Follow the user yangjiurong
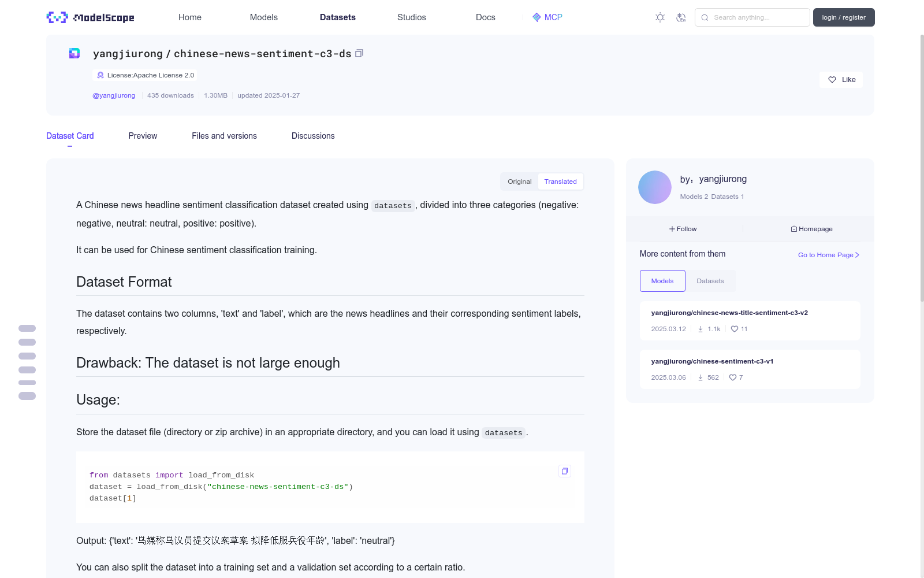This screenshot has height=578, width=924. coord(683,229)
